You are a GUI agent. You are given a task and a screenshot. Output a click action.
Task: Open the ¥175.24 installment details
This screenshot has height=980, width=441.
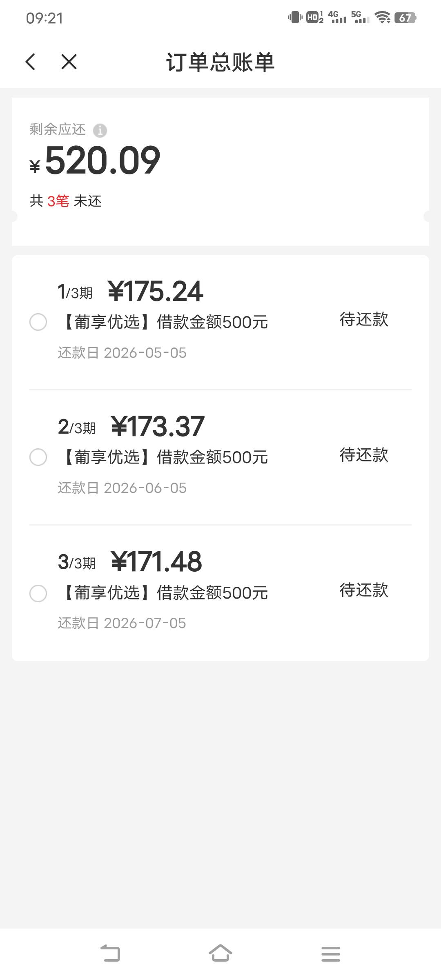click(155, 292)
